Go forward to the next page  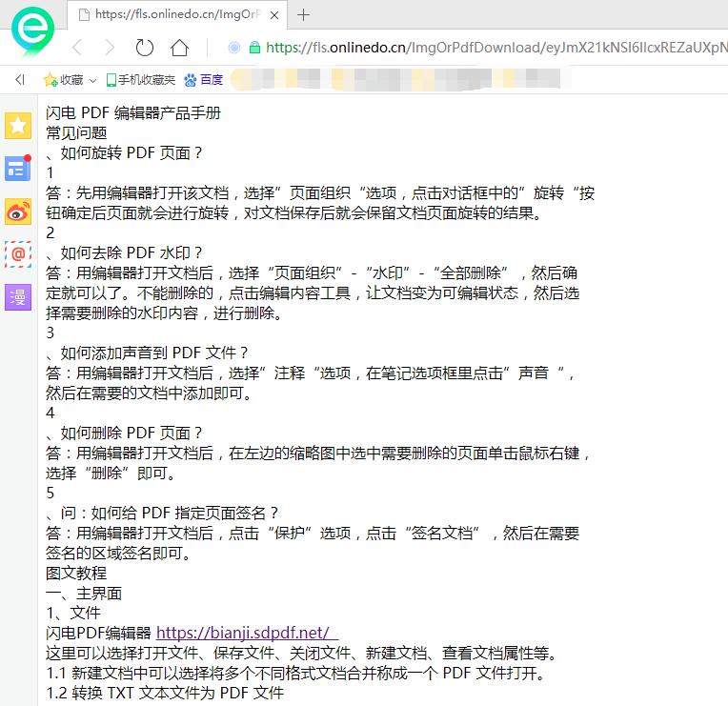click(x=110, y=48)
